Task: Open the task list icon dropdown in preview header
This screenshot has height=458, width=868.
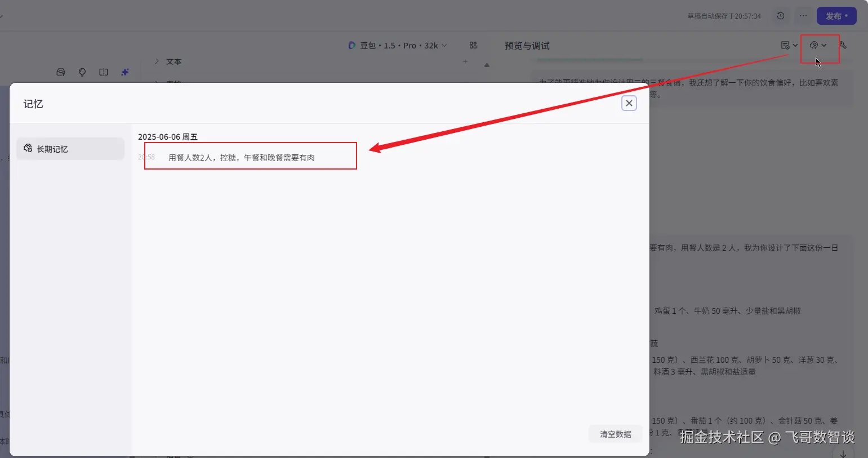Action: tap(789, 45)
